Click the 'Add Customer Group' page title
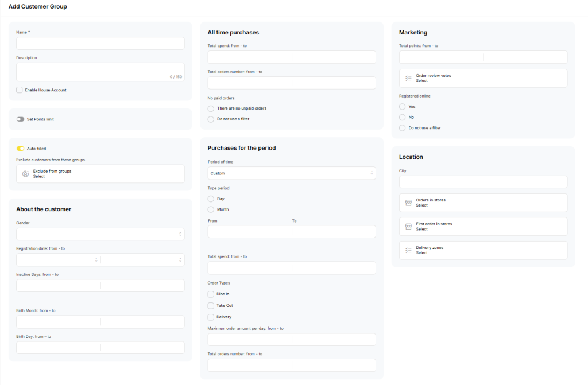The image size is (588, 385). 38,6
